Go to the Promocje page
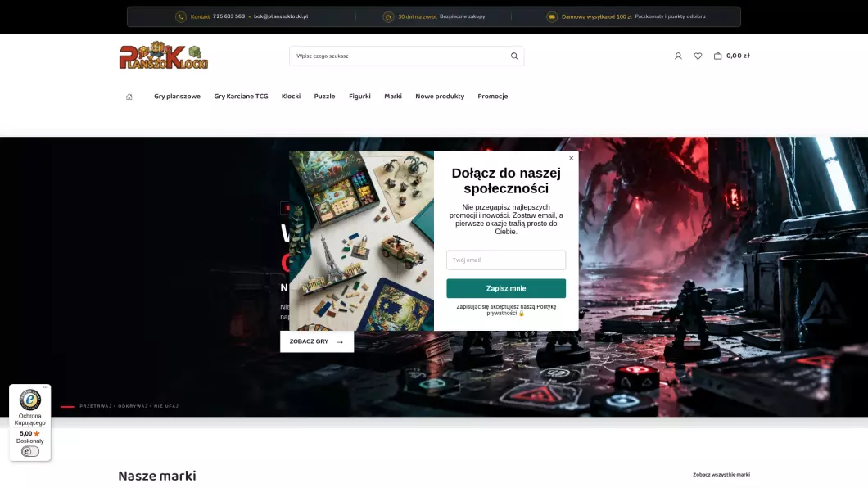868x488 pixels. pos(493,97)
